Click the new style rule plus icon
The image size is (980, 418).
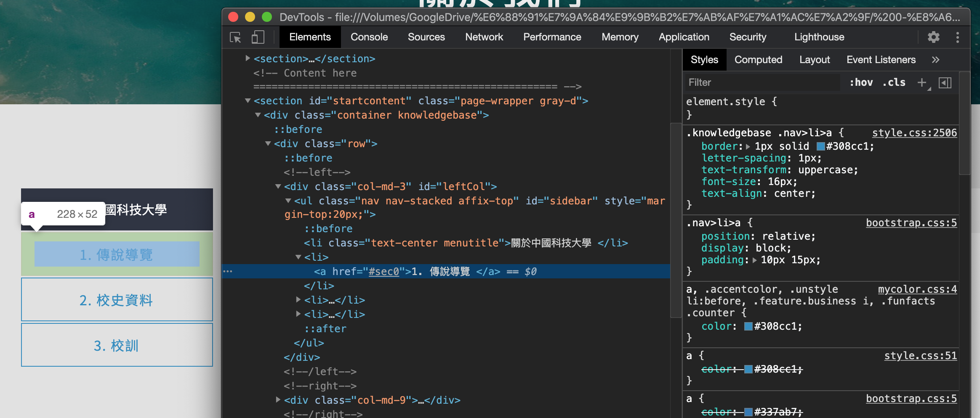[x=922, y=82]
